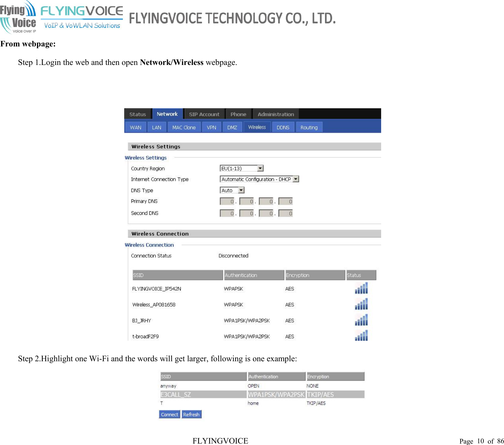Select the VPN sub-tab
The image size is (504, 445).
click(211, 127)
